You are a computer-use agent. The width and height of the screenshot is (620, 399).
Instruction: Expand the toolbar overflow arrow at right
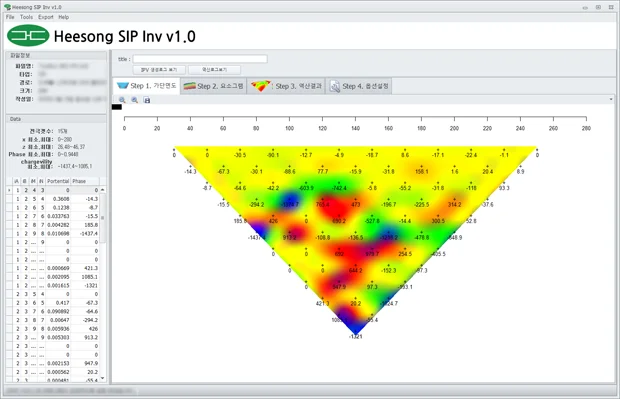(611, 100)
